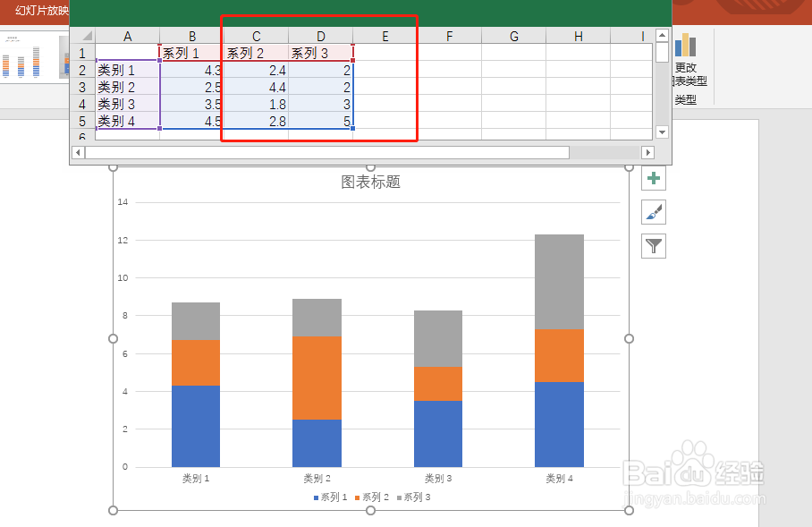Click the gray segment of 类别 4 bar
Image resolution: width=812 pixels, height=527 pixels.
tap(559, 282)
